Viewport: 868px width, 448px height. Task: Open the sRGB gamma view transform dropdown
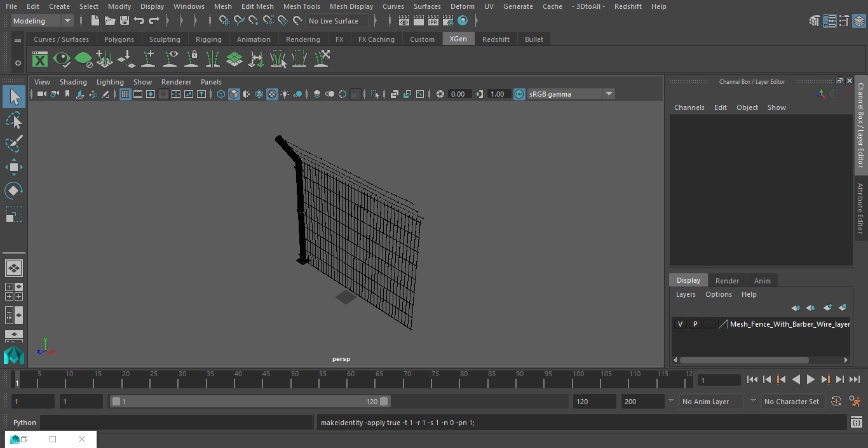coord(571,94)
